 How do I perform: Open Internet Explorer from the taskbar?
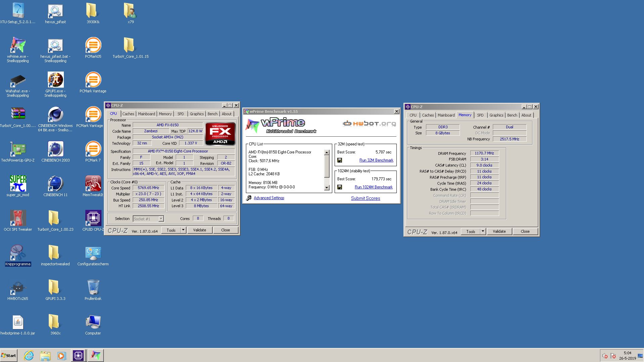pos(29,356)
